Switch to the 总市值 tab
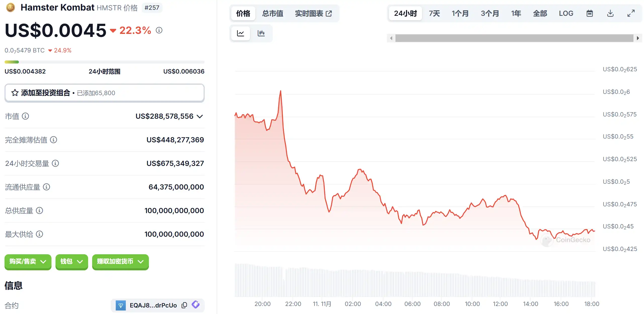The width and height of the screenshot is (644, 314). point(273,13)
